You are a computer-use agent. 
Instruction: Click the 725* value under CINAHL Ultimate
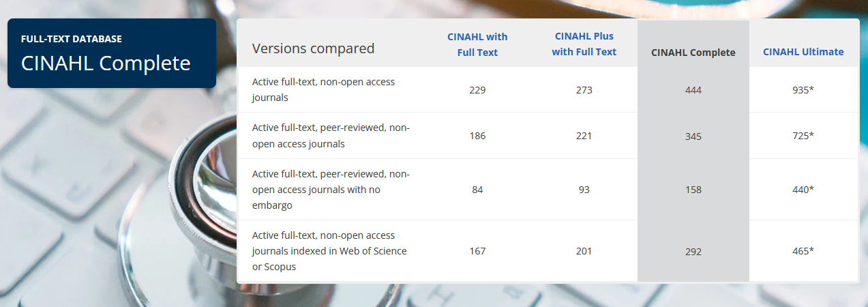[803, 136]
